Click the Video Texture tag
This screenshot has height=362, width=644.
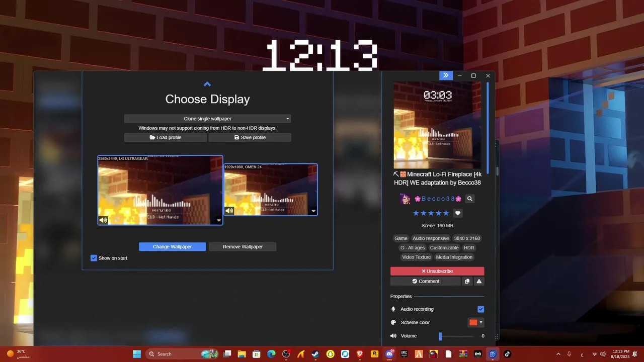tap(417, 257)
